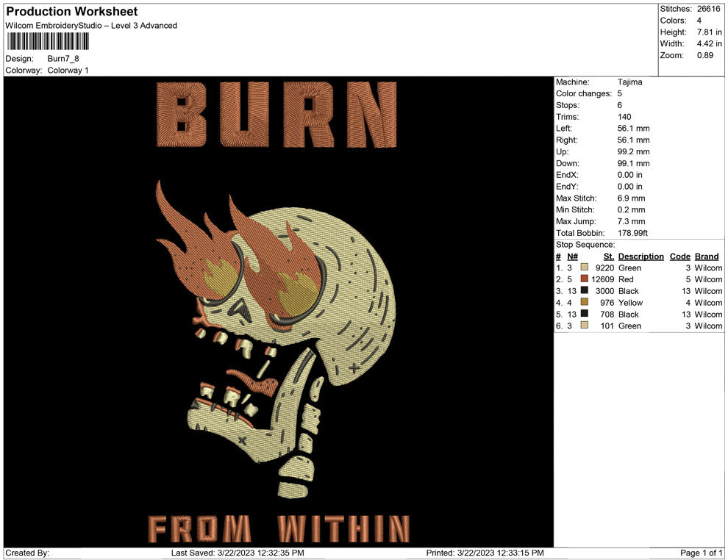Select the embroidered skull design preview
This screenshot has height=560, width=728.
279,312
